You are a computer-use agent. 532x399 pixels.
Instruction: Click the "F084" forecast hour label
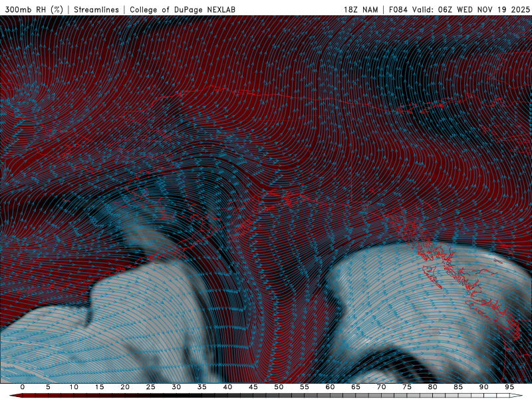[x=398, y=9]
